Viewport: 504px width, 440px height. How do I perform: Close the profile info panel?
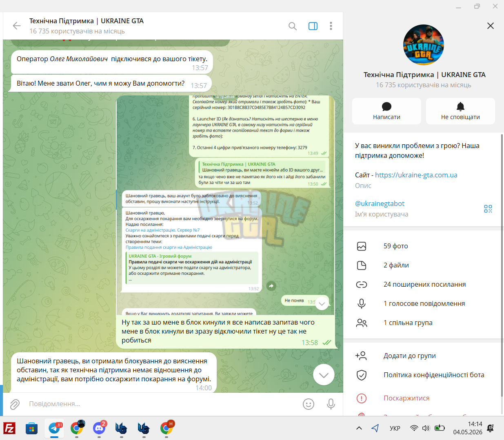click(491, 26)
